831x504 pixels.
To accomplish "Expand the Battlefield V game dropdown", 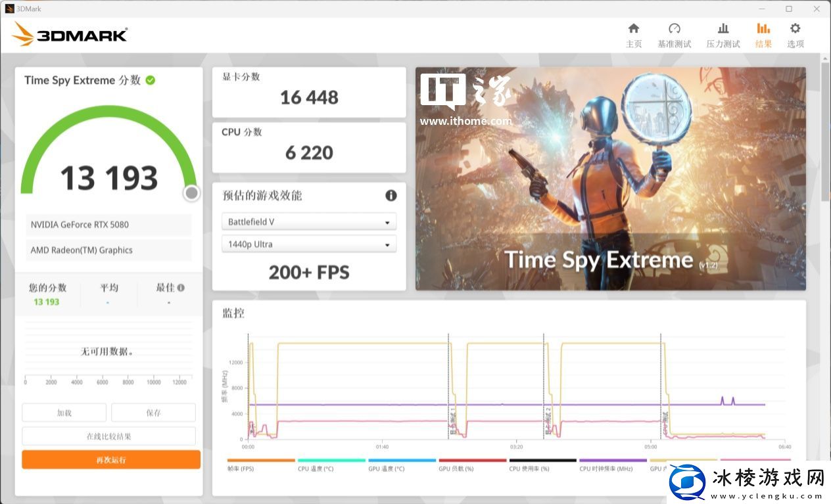I will pos(309,222).
